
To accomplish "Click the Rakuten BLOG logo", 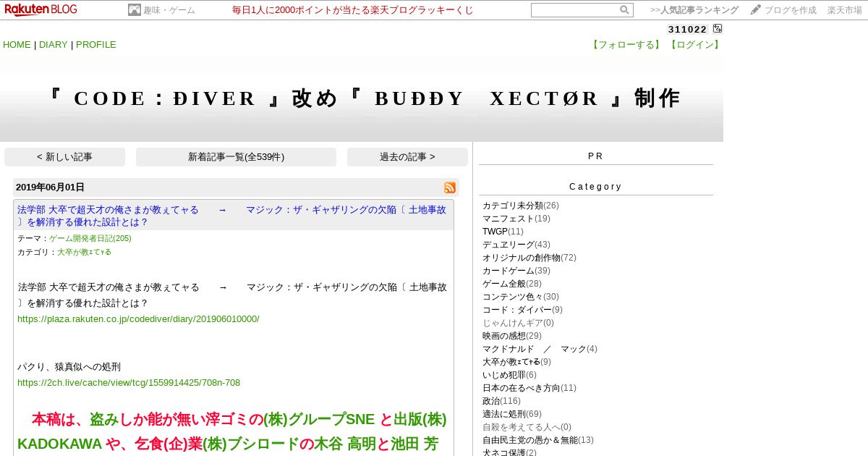I will 41,9.
